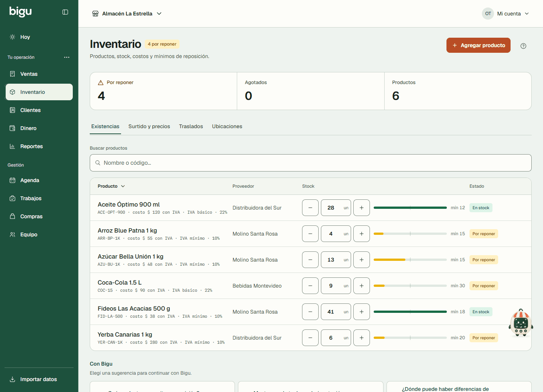Open the Compras section
Viewport: 543px width, 392px height.
coord(39,216)
